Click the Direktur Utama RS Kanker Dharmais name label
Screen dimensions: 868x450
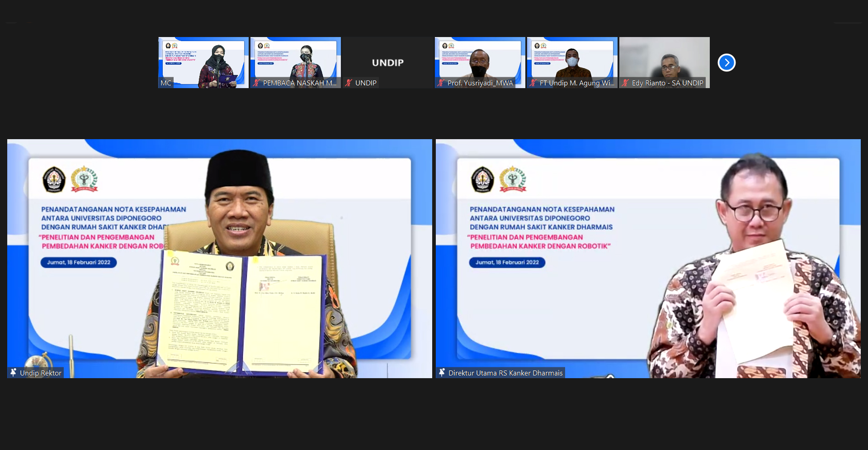[505, 373]
